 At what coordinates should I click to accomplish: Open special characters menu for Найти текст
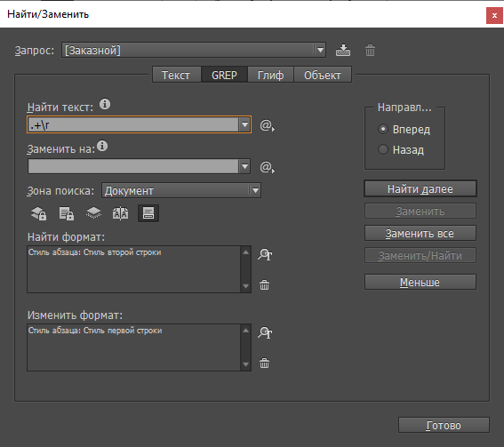point(267,125)
